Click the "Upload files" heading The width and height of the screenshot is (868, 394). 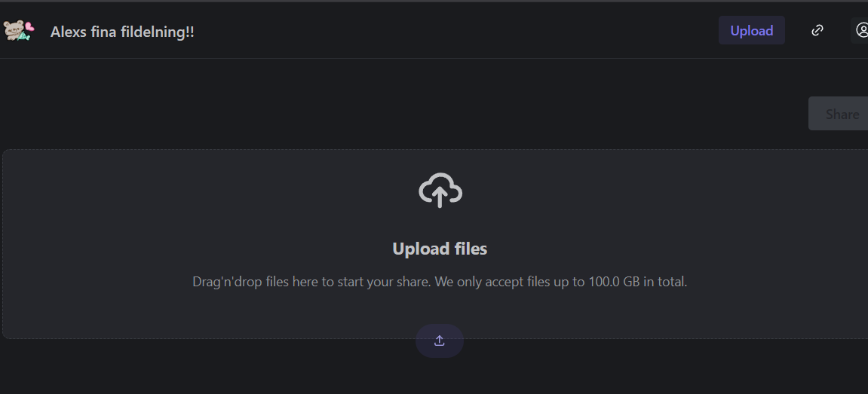(440, 249)
